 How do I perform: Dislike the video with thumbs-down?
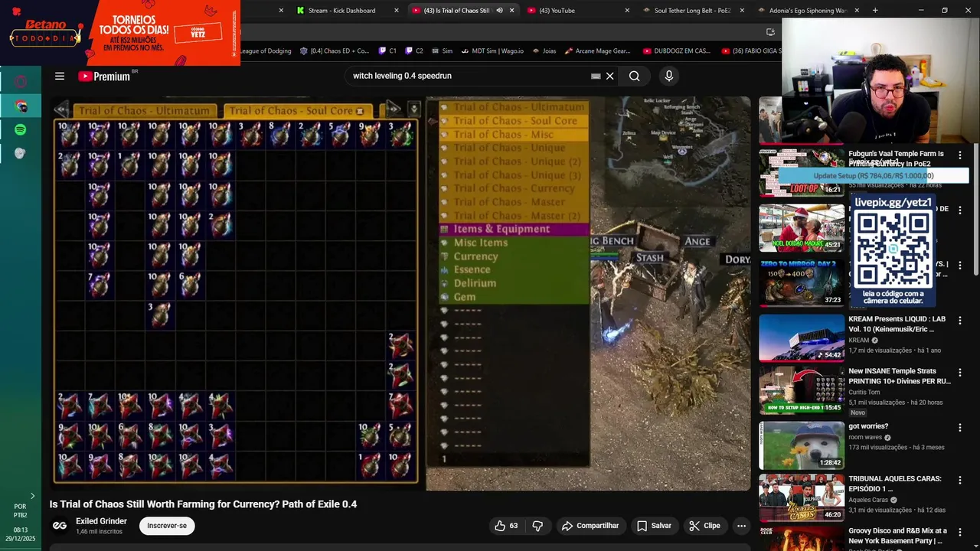[537, 526]
